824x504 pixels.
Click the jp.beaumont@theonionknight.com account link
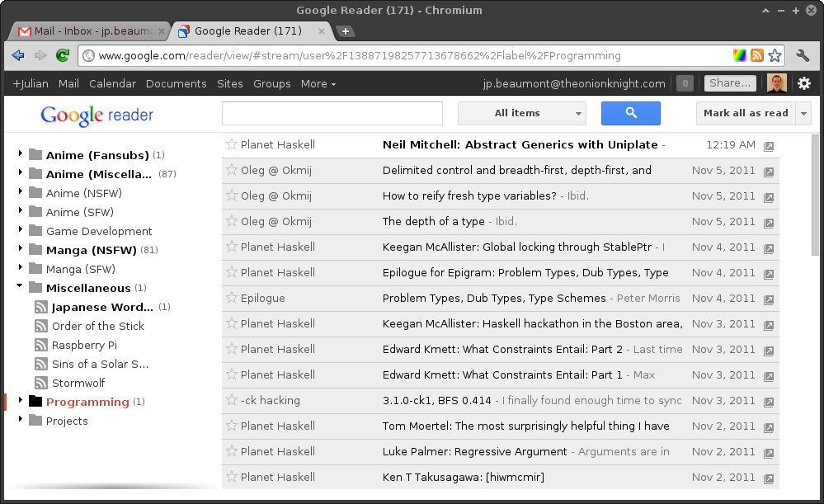(x=574, y=83)
